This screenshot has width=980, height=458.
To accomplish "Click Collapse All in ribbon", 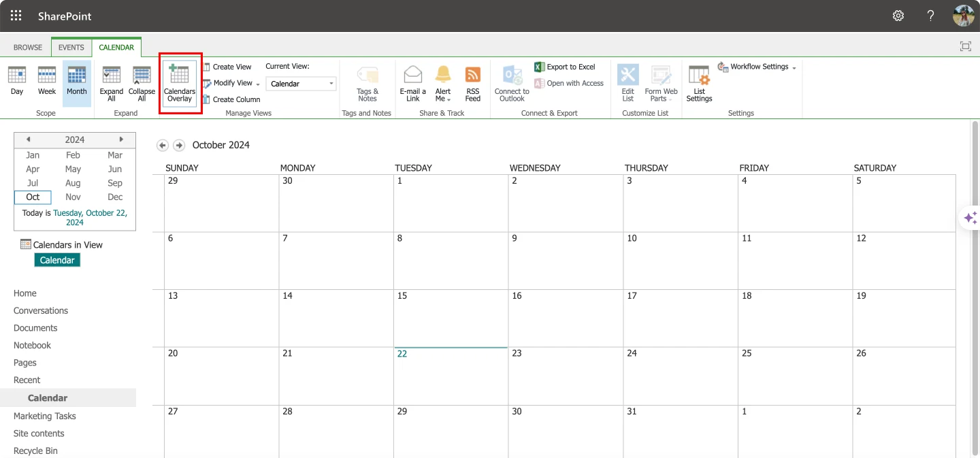I will pyautogui.click(x=142, y=84).
